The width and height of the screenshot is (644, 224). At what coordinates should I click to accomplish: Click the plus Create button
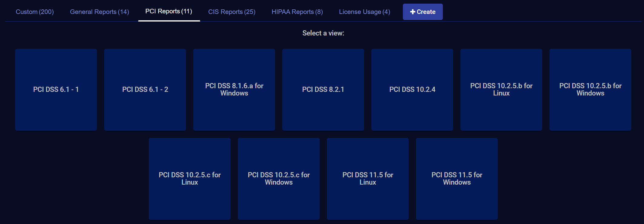(423, 12)
